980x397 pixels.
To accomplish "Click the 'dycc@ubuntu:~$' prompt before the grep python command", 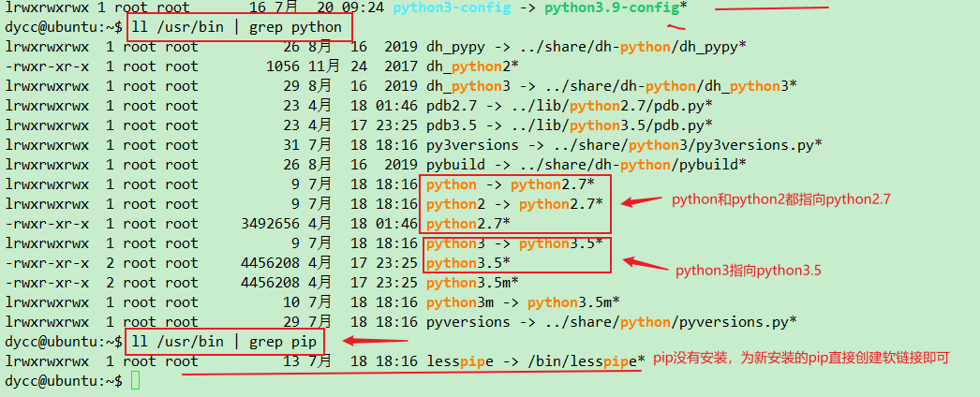I will 63,27.
